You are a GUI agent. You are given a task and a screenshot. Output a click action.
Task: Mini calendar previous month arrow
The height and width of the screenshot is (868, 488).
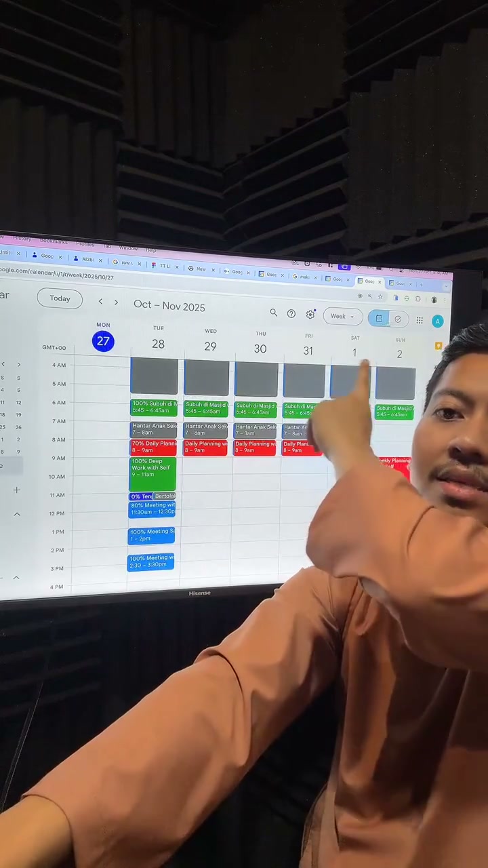[x=3, y=364]
